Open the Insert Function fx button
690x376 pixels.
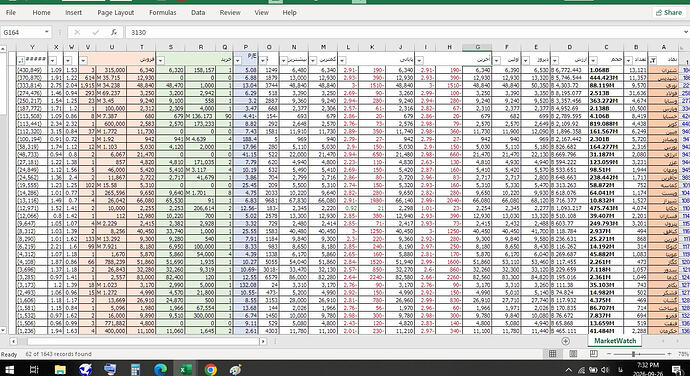[x=114, y=32]
